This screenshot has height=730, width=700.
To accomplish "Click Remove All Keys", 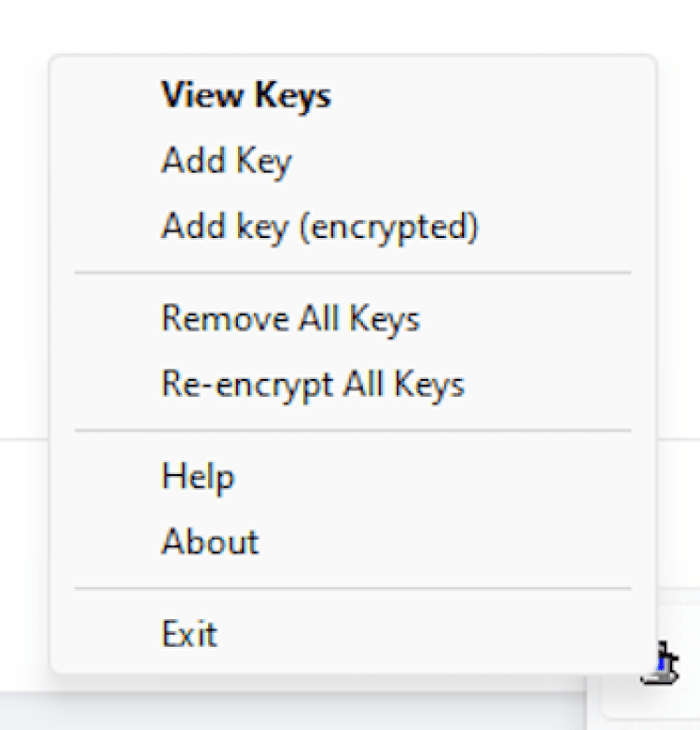I will 290,319.
